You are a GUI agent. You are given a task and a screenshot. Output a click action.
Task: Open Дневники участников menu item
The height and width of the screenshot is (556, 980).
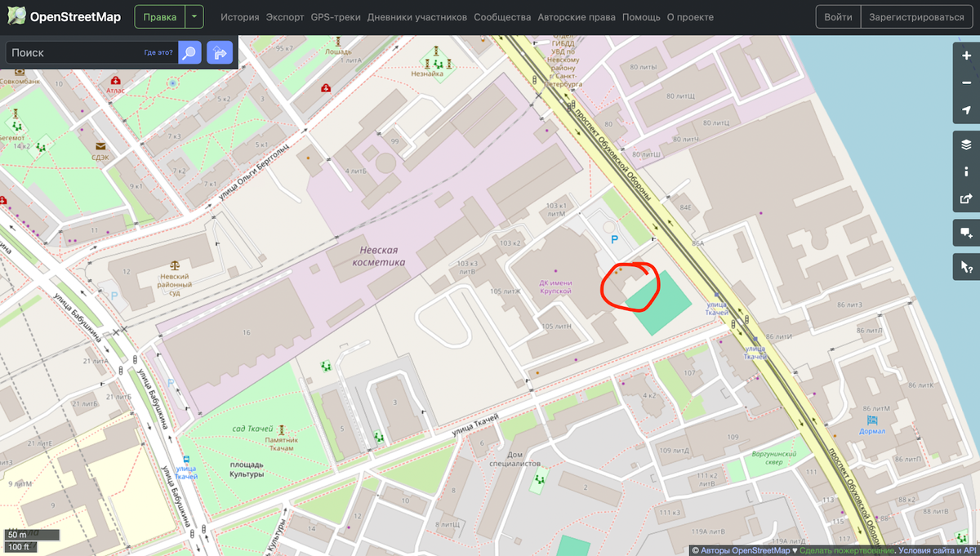417,17
